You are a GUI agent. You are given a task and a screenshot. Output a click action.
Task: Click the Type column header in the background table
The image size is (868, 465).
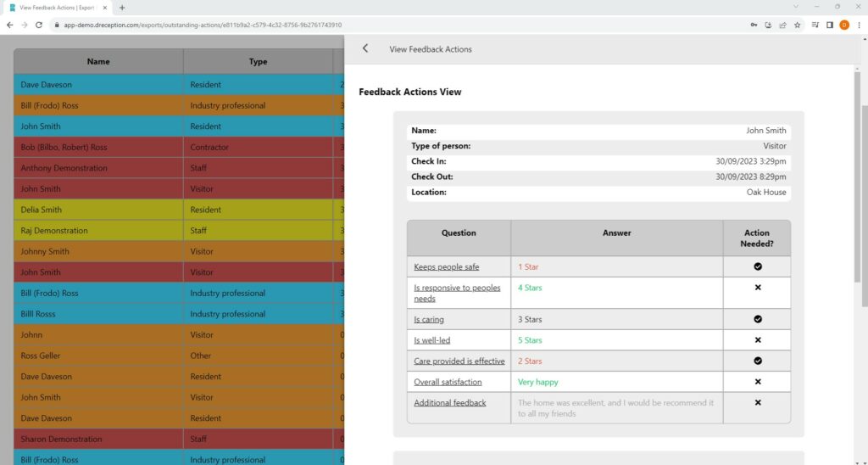pyautogui.click(x=258, y=62)
